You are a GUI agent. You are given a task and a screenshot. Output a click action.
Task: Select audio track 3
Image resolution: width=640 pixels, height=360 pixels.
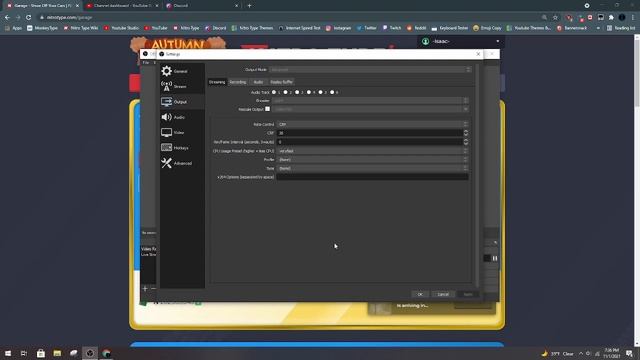coord(297,92)
